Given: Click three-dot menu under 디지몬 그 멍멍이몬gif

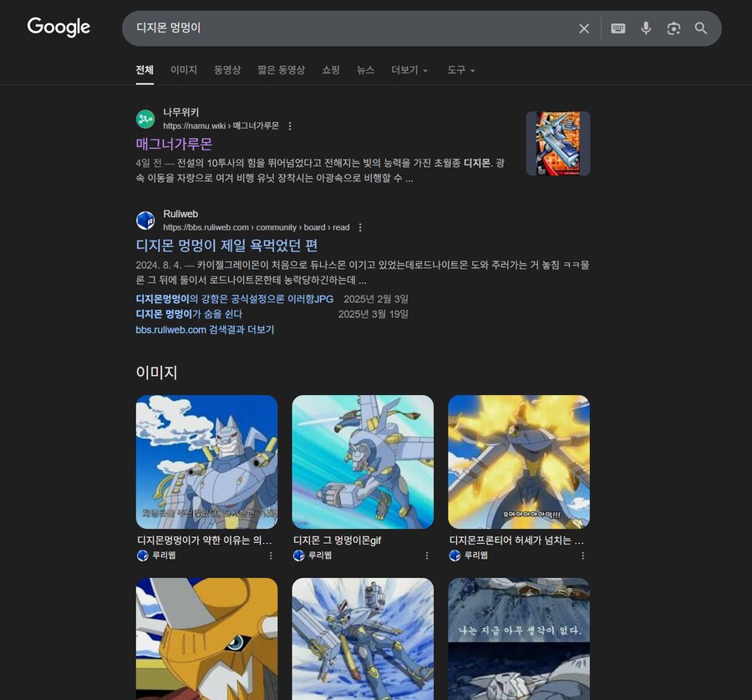Looking at the screenshot, I should tap(427, 555).
